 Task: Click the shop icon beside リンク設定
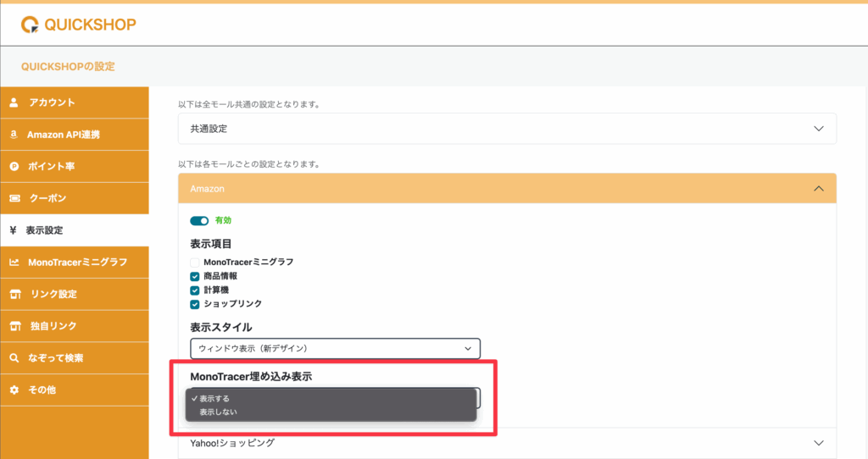[x=15, y=294]
